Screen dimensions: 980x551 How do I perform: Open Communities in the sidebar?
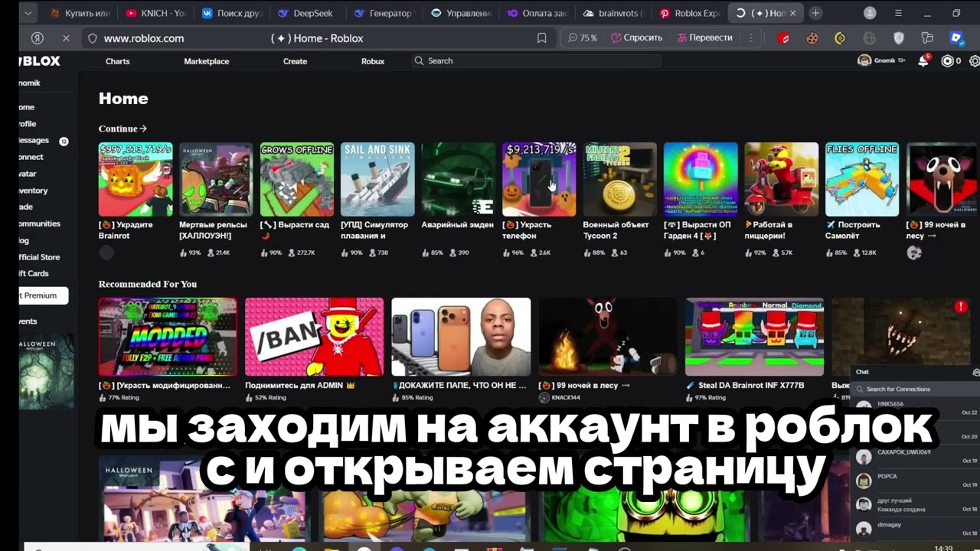point(40,224)
